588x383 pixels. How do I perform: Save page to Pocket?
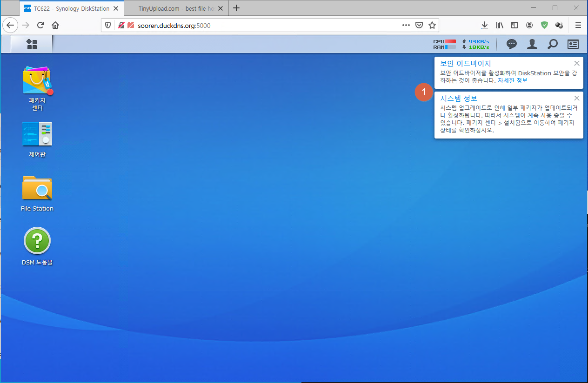pyautogui.click(x=419, y=25)
